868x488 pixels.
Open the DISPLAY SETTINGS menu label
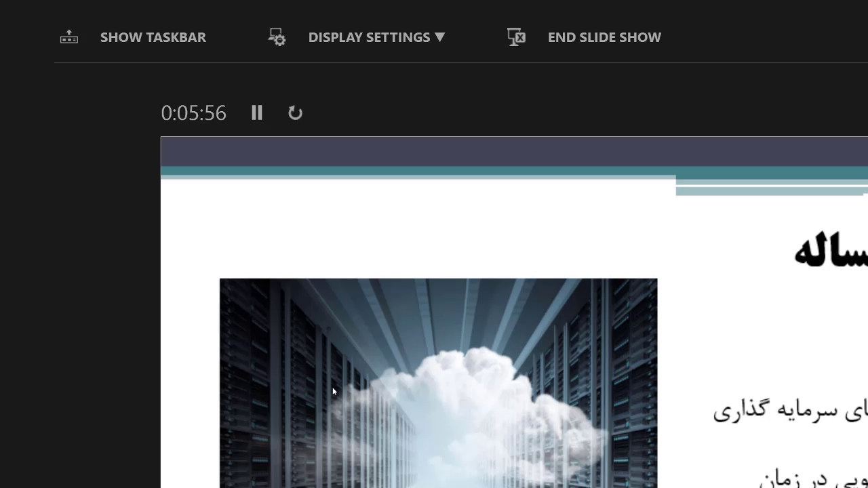[369, 37]
